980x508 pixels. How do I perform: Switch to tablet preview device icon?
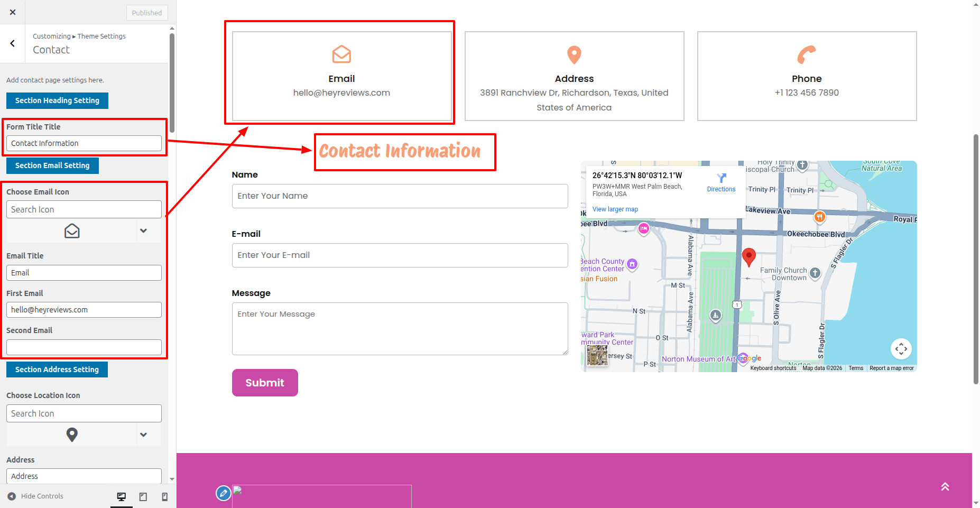point(143,496)
